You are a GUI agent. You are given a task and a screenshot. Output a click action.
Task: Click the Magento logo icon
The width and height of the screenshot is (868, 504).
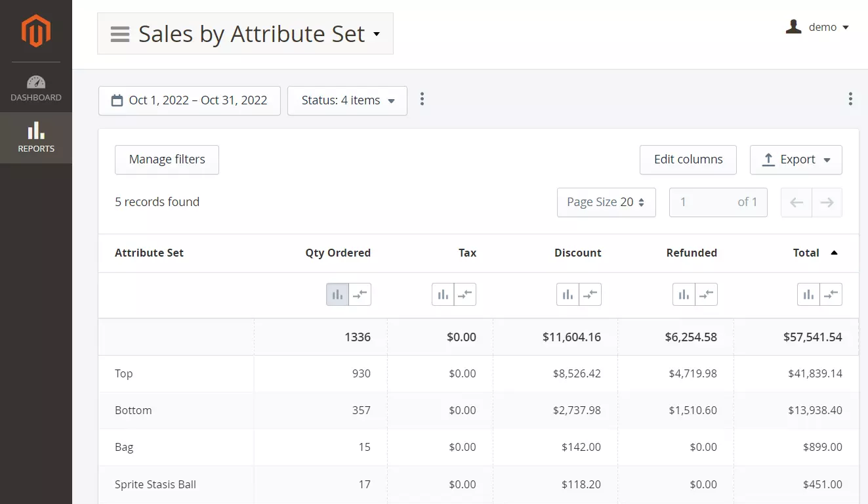[35, 31]
